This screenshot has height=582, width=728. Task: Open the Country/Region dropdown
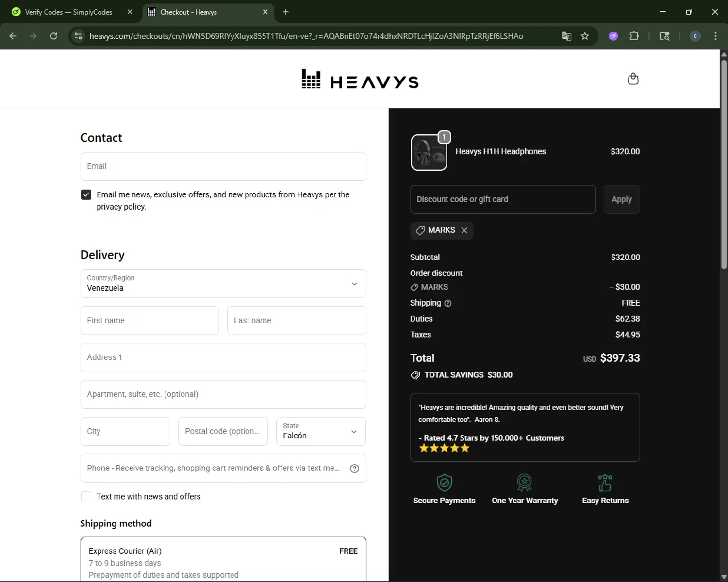223,284
